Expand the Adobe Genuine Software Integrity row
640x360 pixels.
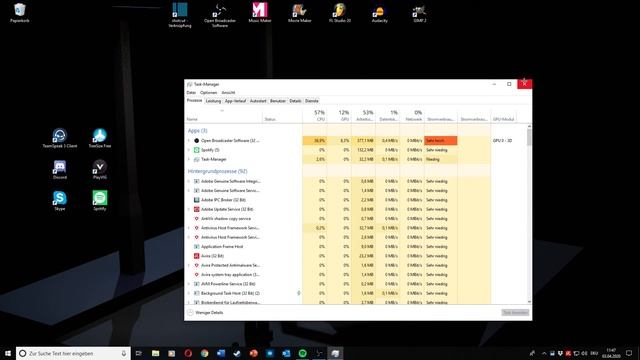(189, 181)
